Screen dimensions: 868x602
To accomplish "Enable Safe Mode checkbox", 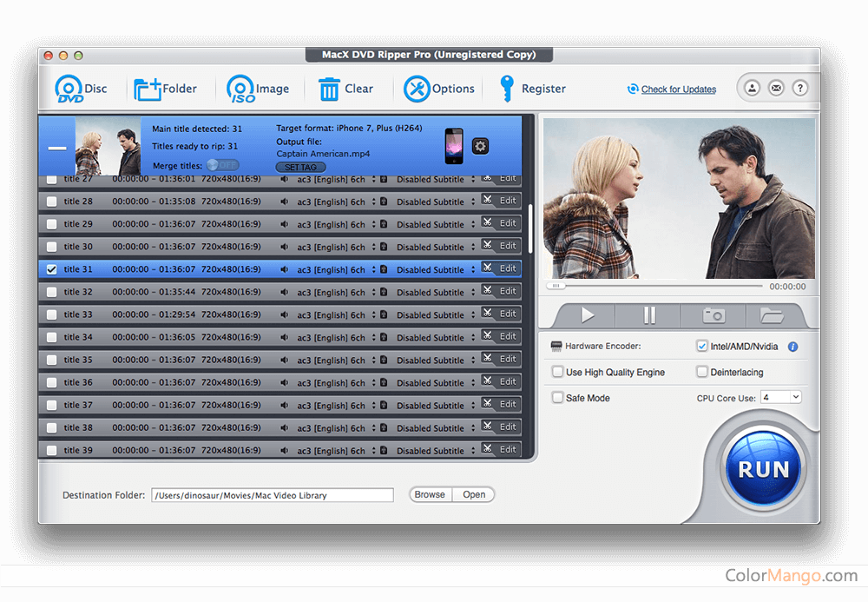I will 557,397.
